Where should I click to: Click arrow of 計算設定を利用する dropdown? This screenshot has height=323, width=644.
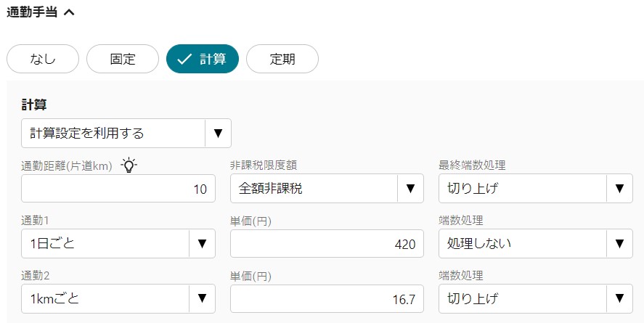click(x=218, y=134)
